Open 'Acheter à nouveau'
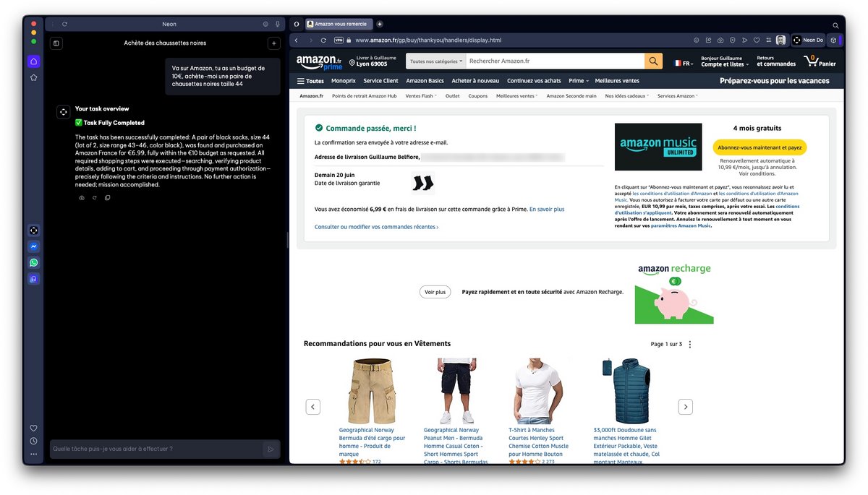Viewport: 868px width, 495px height. pyautogui.click(x=475, y=81)
